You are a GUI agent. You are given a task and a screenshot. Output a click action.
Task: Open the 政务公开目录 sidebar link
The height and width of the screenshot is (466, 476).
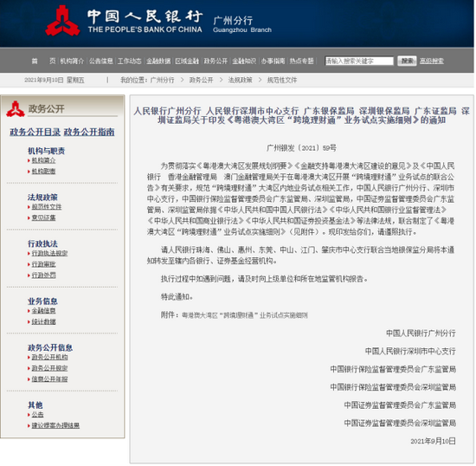coord(35,133)
